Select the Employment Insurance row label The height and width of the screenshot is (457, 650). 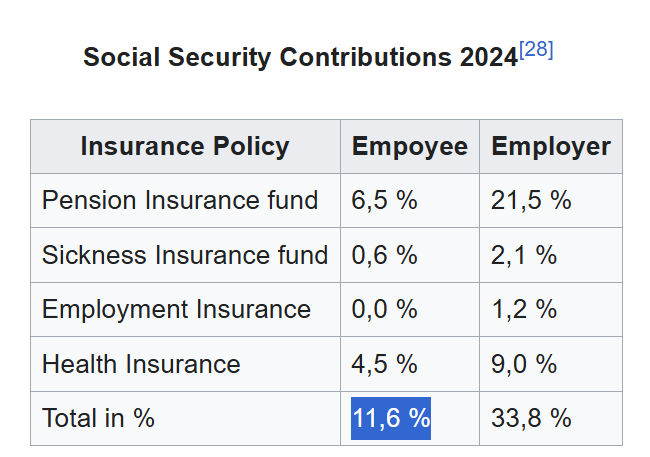coord(176,309)
